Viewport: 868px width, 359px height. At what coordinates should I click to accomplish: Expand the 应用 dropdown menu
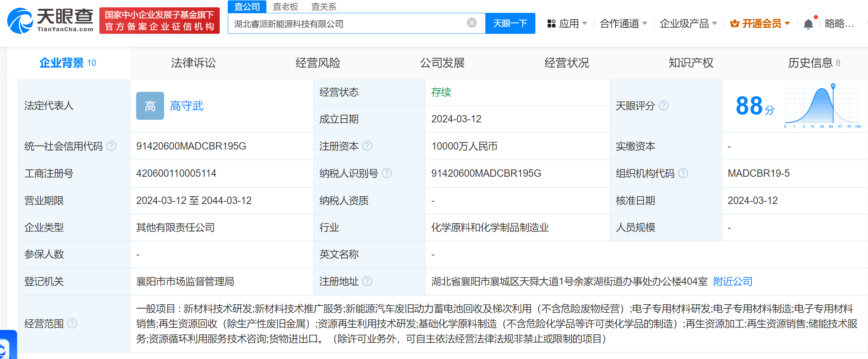tap(567, 24)
